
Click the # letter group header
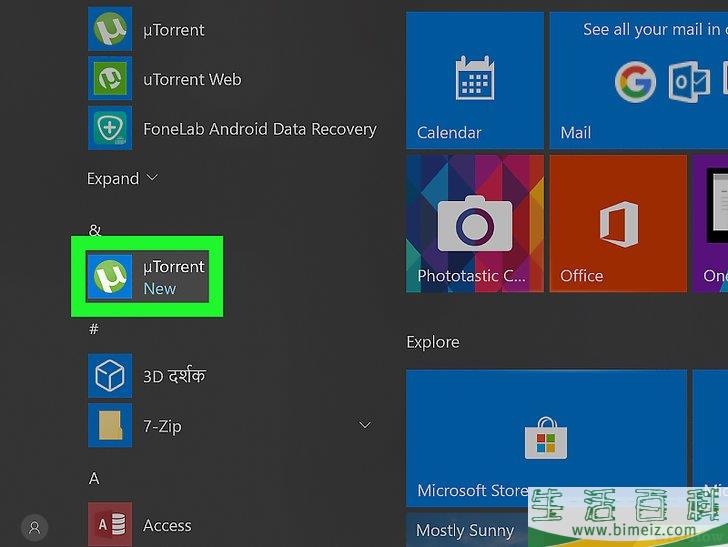[x=94, y=329]
